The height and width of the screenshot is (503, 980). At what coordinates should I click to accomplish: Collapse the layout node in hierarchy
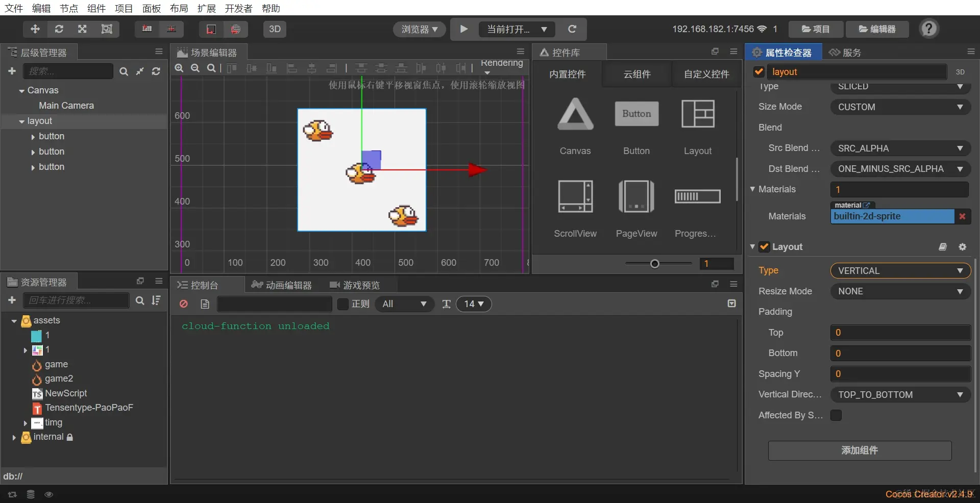tap(21, 121)
